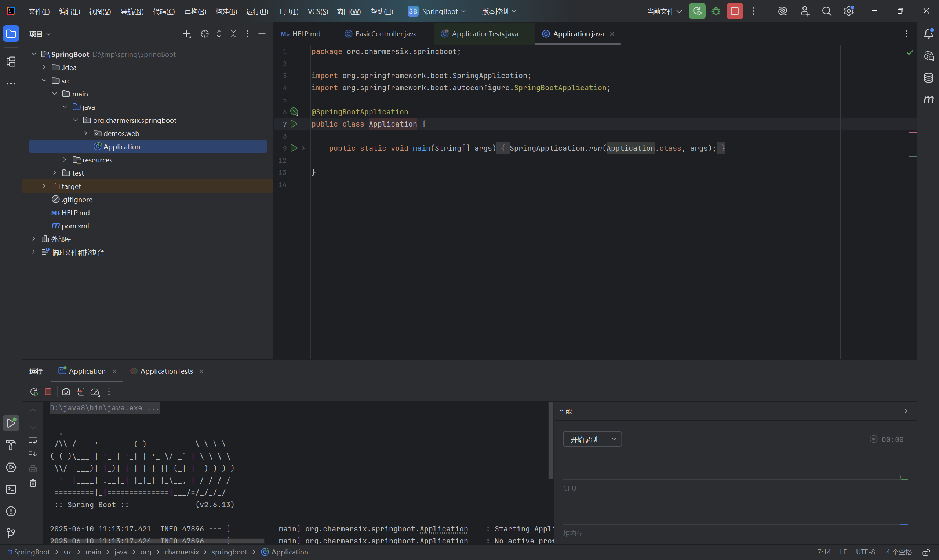Open the 构建(B) menu
The image size is (939, 560).
click(226, 11)
